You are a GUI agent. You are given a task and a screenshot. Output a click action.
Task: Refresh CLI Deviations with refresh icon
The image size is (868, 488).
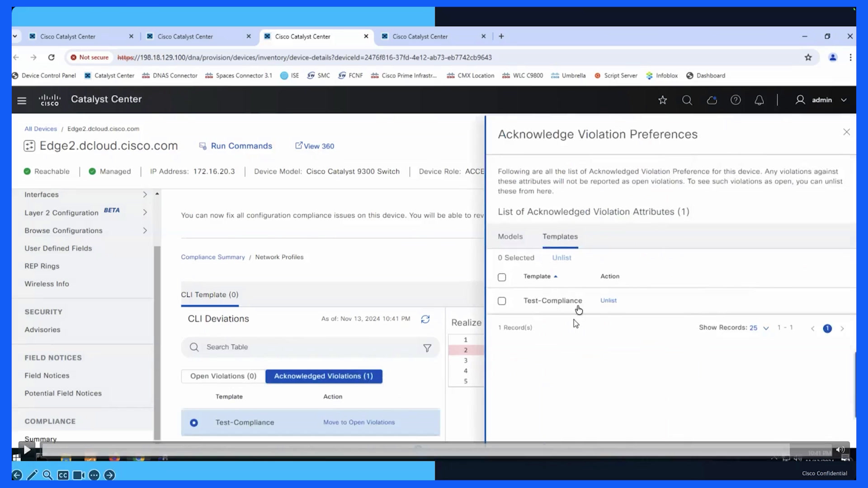click(425, 319)
